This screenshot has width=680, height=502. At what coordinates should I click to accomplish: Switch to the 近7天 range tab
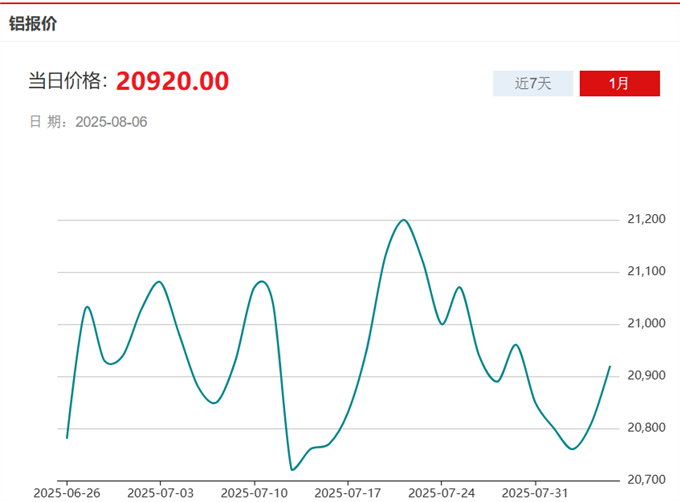(x=533, y=84)
